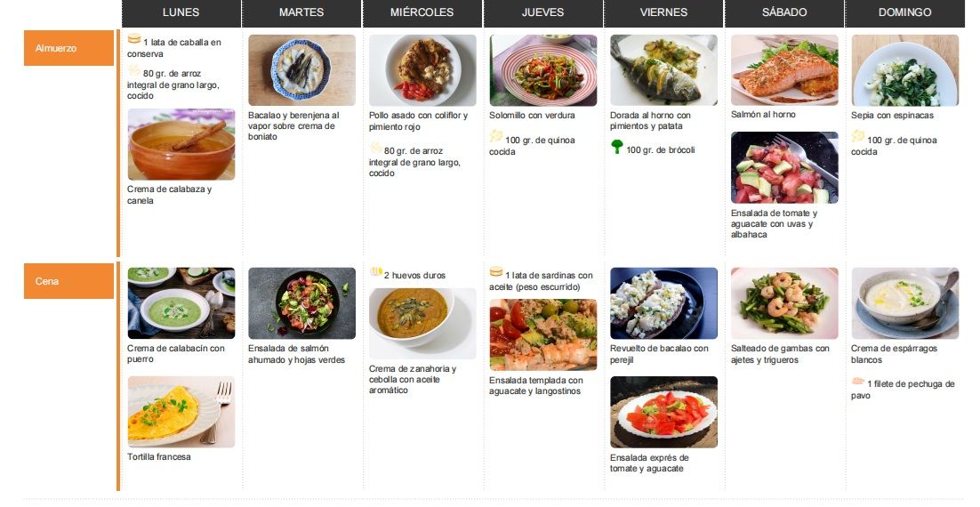Click the caballa can icon on Monday
980x507 pixels.
pos(133,39)
